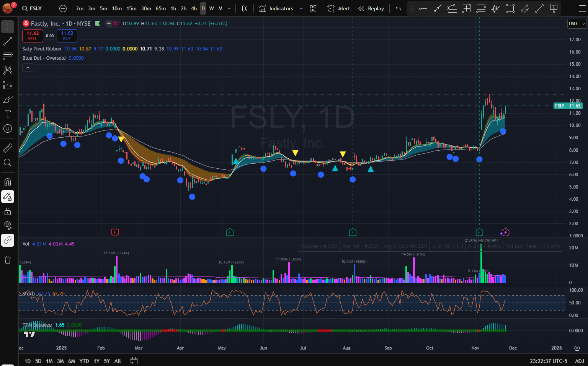Toggle the drawing sync link icon
Viewport: 588px width, 366px height.
[x=8, y=240]
